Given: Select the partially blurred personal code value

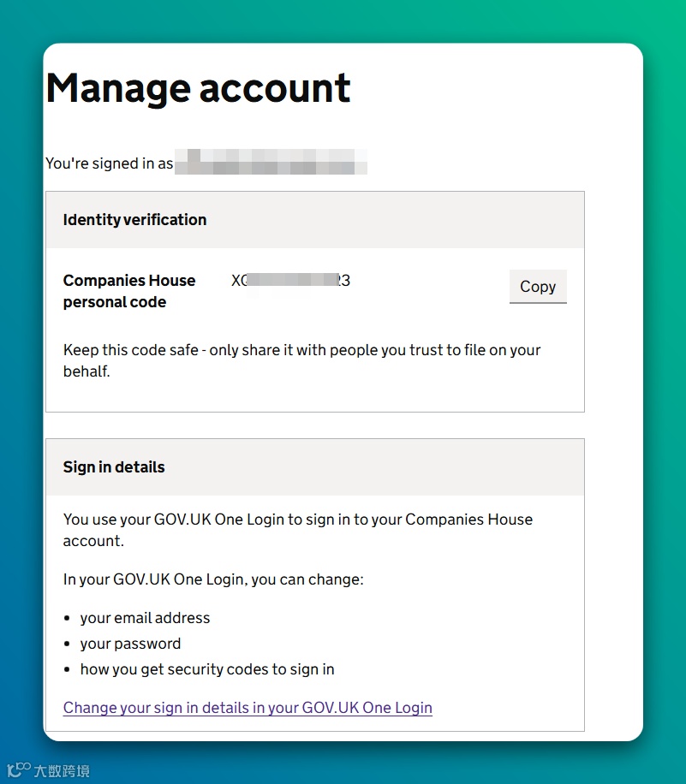Looking at the screenshot, I should coord(290,281).
